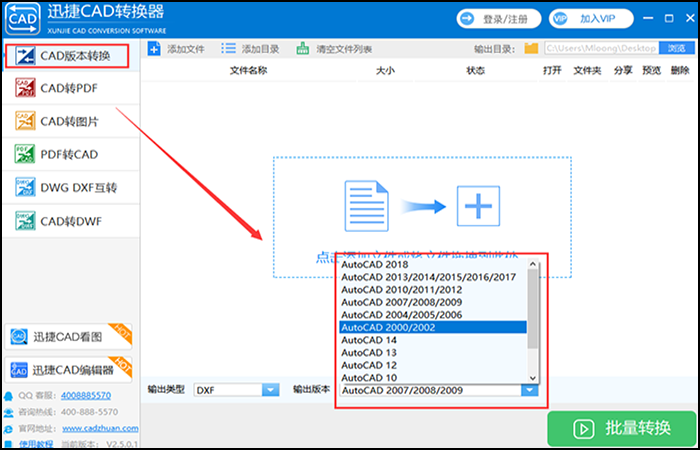Pick AutoCAD 2007/2008/2009 in the list
Screen dimensions: 700x450
click(433, 302)
